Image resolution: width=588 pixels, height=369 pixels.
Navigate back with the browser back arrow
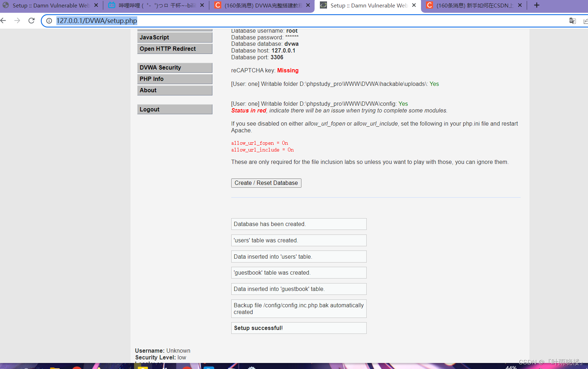[3, 21]
